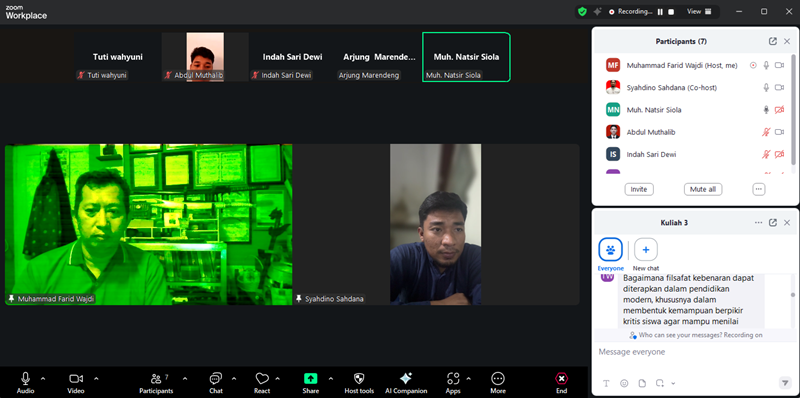Send the chat message
800x398 pixels.
pyautogui.click(x=785, y=383)
